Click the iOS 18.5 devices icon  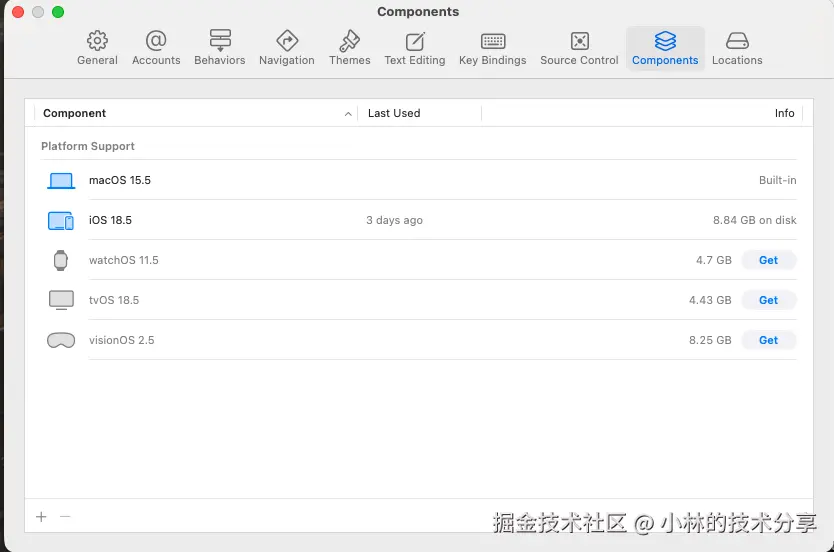pos(61,220)
